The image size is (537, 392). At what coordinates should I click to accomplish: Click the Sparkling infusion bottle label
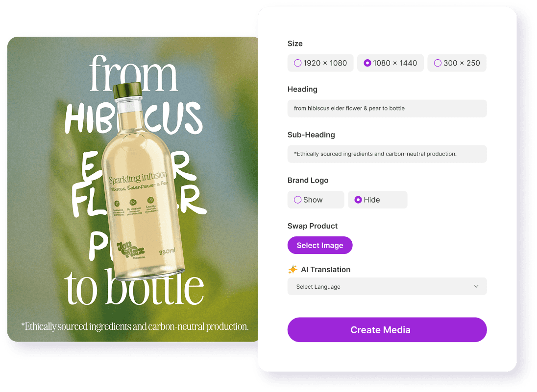click(x=138, y=178)
